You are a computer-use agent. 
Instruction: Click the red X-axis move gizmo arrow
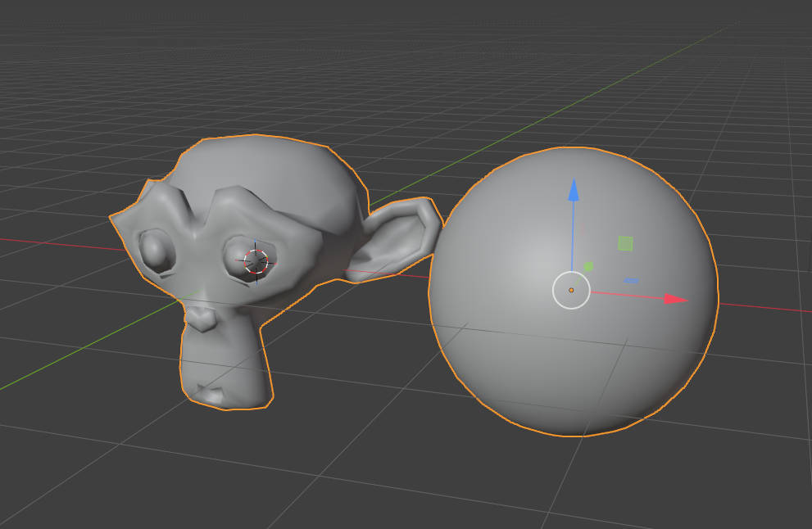[x=676, y=299]
